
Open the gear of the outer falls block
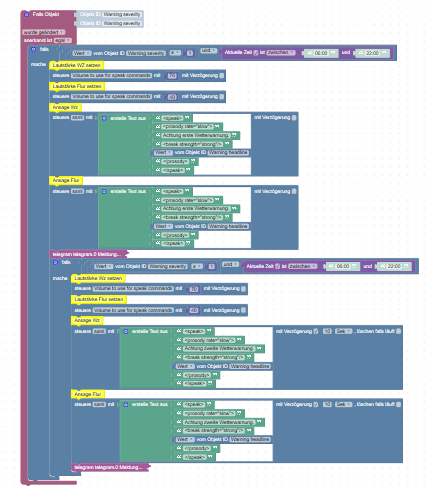tap(33, 49)
